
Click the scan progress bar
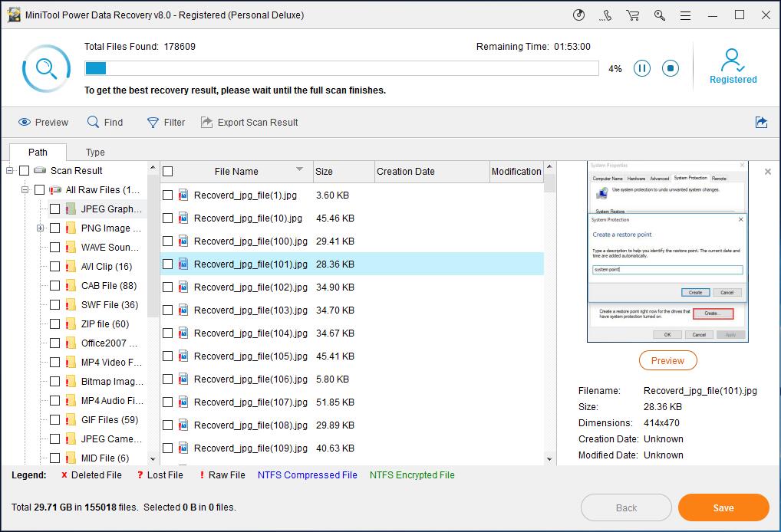pyautogui.click(x=341, y=68)
